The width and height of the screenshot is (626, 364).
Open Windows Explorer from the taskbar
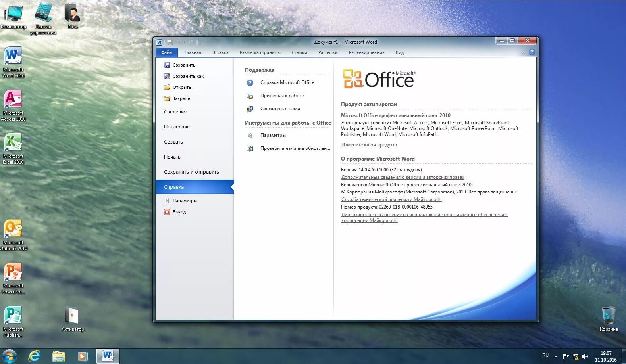[x=58, y=356]
